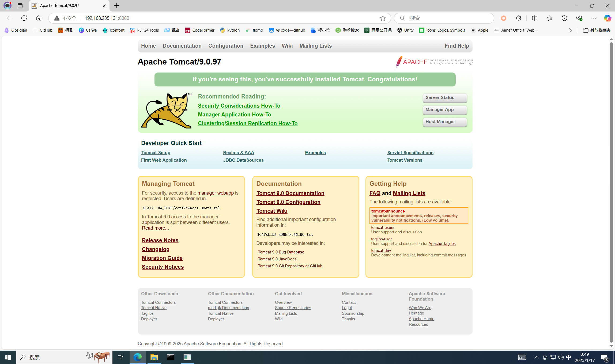Open Documentation in Tomcat nav bar

tap(182, 46)
